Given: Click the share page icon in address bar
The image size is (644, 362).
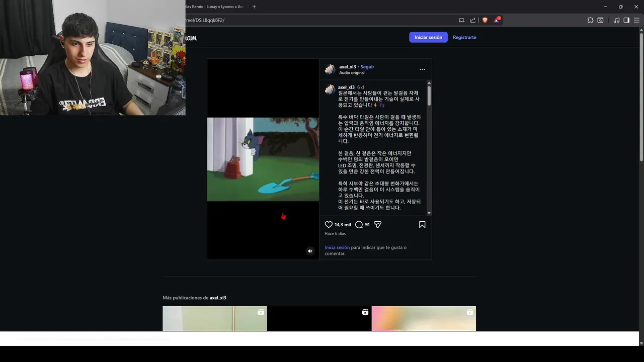Looking at the screenshot, I should (x=473, y=20).
